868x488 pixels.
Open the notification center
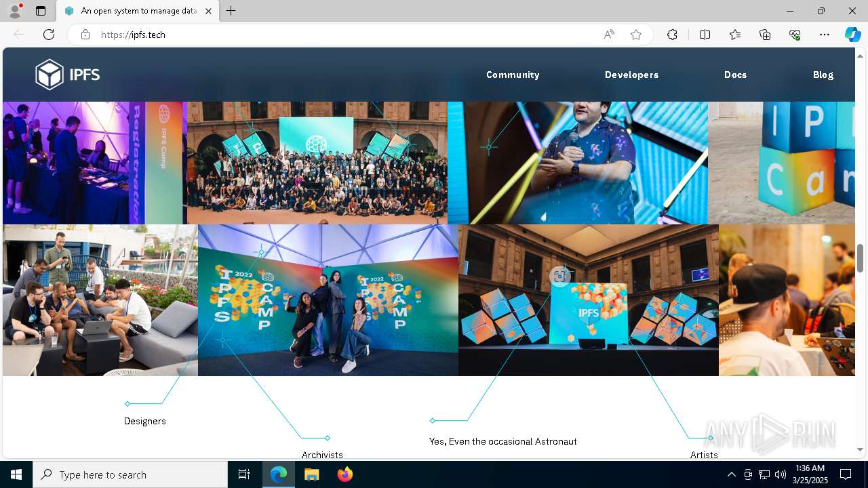(x=846, y=474)
